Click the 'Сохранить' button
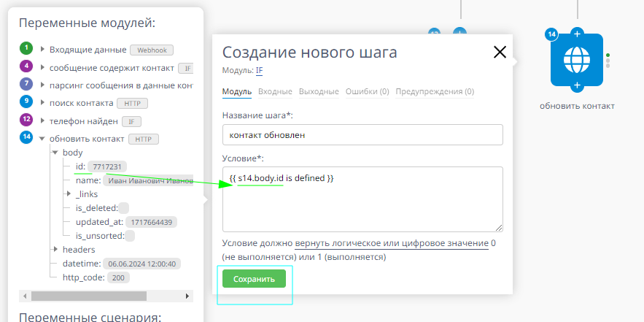 pos(254,279)
